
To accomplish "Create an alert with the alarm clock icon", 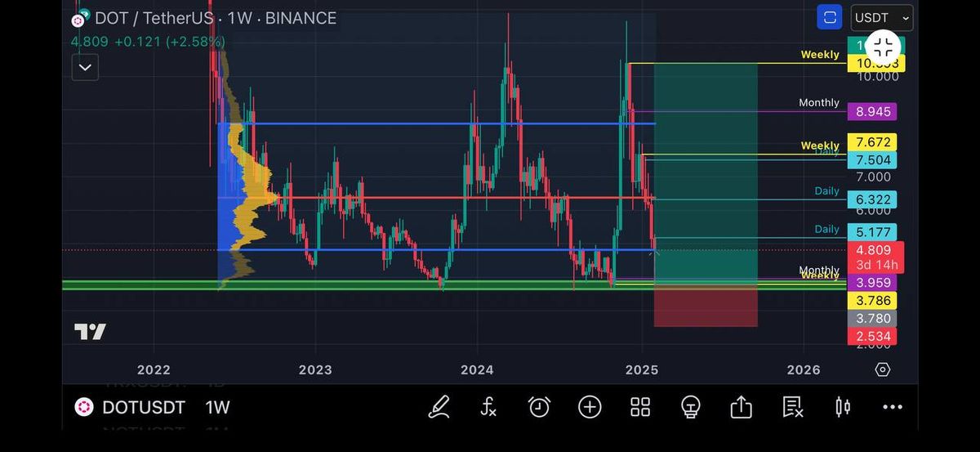I will pos(539,406).
